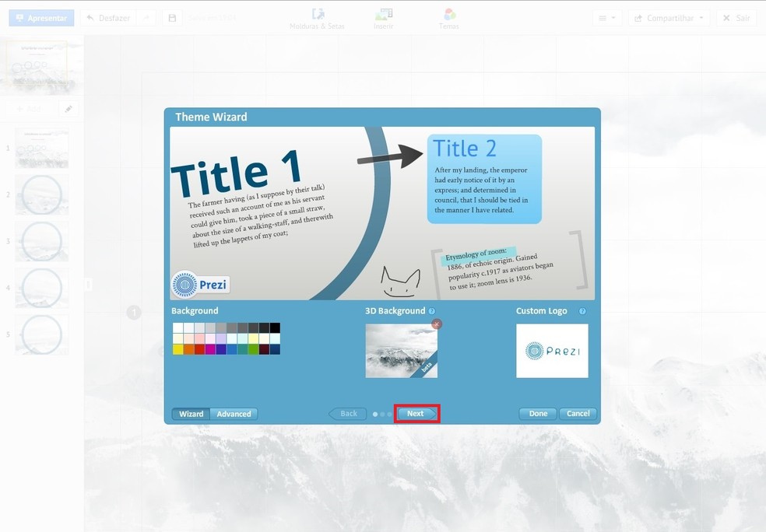Click the Apresentar present button
Viewport: 766px width, 532px height.
(41, 18)
